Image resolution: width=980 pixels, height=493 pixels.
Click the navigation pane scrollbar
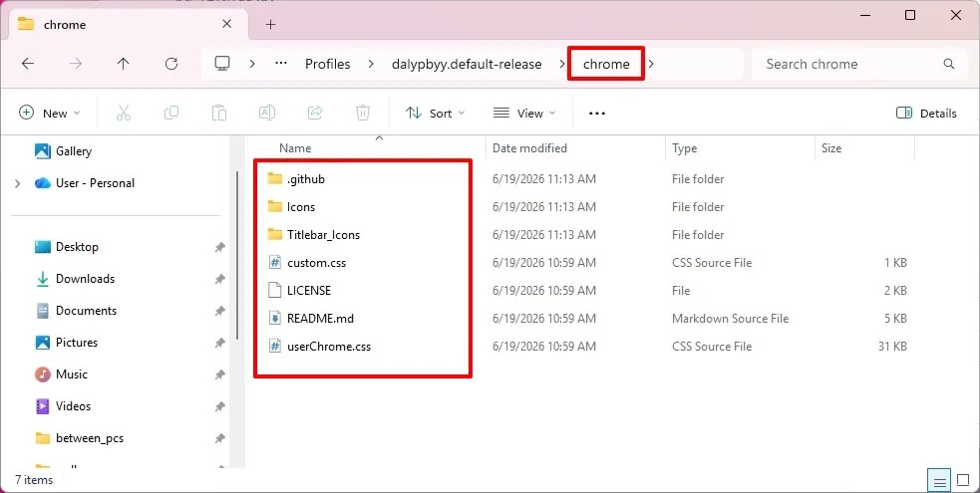click(x=237, y=256)
